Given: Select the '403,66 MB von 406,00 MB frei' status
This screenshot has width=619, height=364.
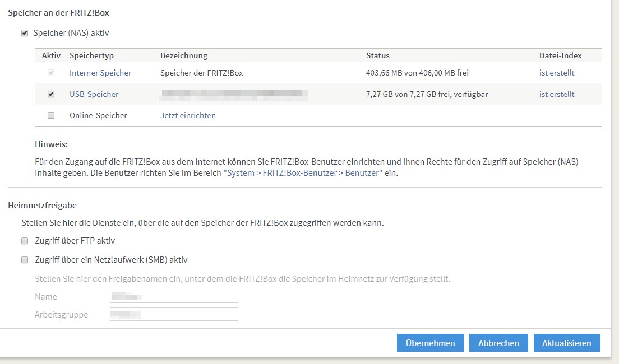Looking at the screenshot, I should click(x=417, y=73).
